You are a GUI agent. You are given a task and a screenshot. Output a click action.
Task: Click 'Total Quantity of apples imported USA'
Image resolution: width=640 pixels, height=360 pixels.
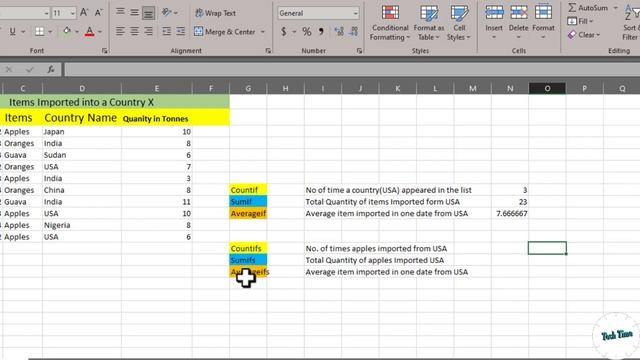[374, 260]
